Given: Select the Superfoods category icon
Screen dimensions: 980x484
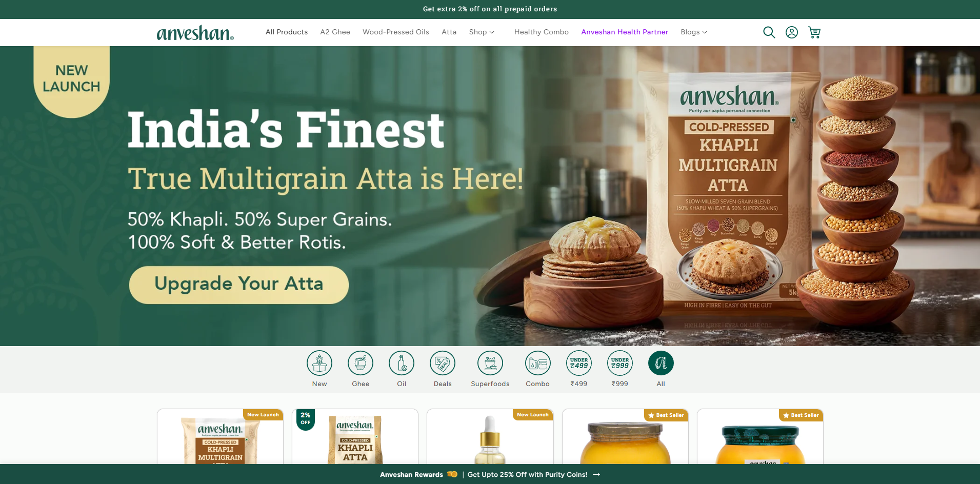Looking at the screenshot, I should pyautogui.click(x=490, y=364).
